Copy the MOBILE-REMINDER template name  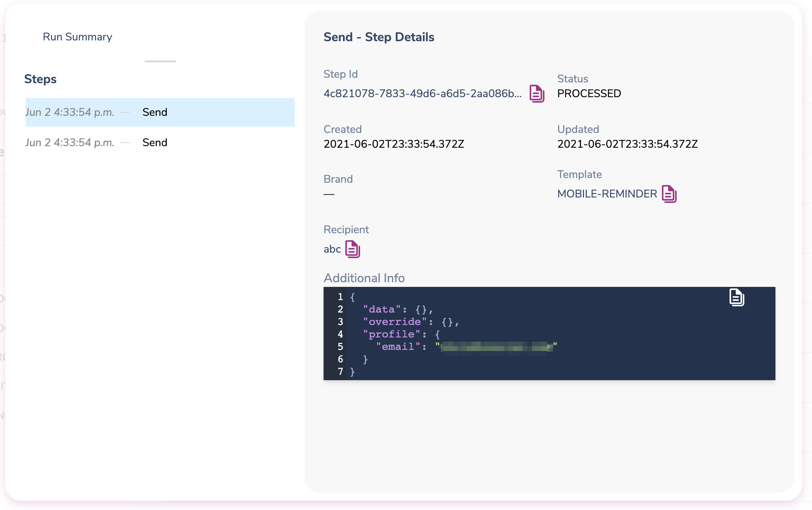pos(669,194)
